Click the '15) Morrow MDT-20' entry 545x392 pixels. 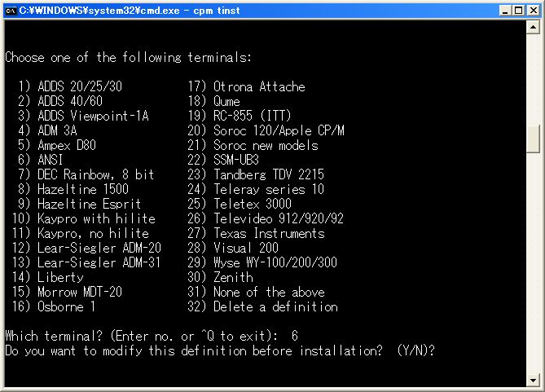coord(67,292)
